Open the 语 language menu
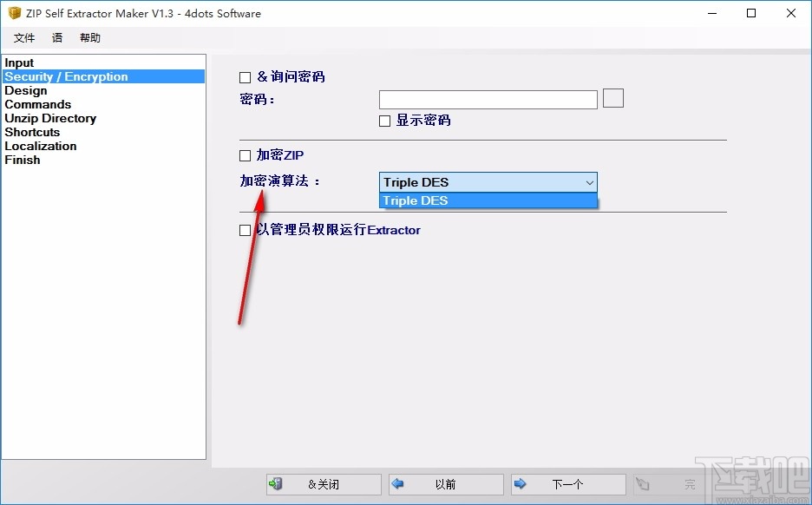The width and height of the screenshot is (812, 505). pyautogui.click(x=56, y=37)
